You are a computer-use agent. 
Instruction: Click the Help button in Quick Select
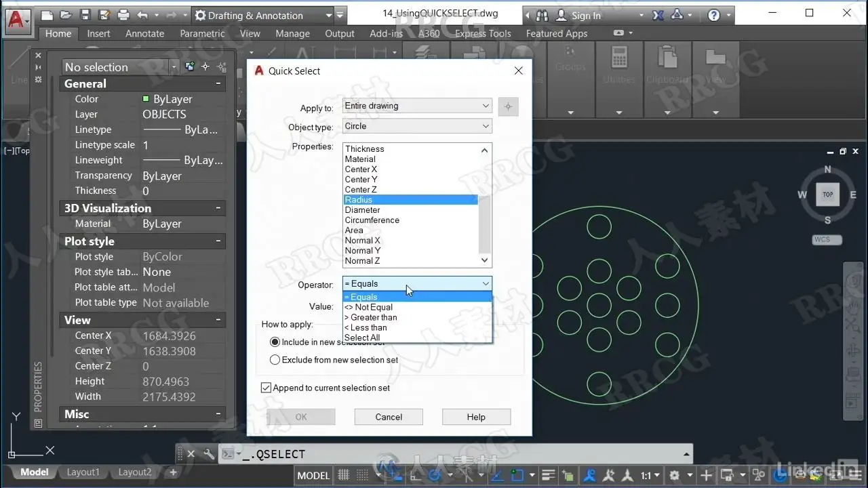coord(476,417)
